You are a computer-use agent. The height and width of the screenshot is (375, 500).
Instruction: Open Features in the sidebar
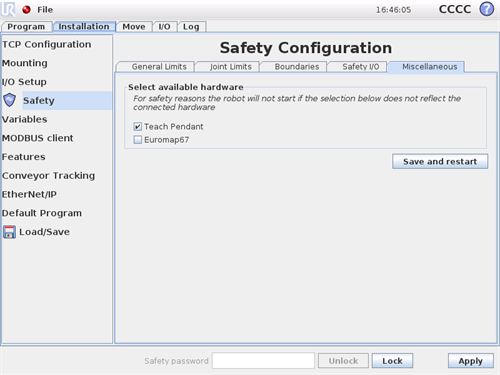(x=24, y=157)
